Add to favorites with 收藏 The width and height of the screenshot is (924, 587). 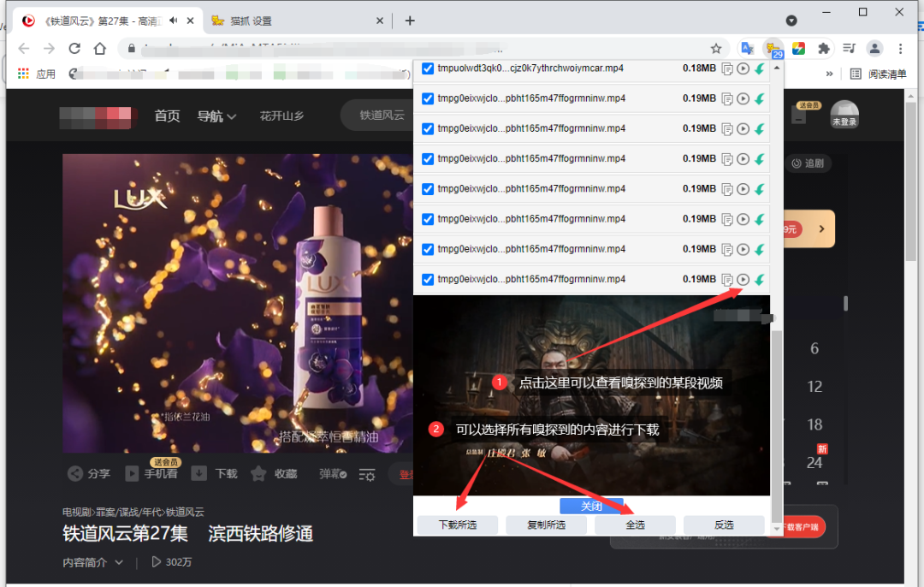pyautogui.click(x=274, y=473)
